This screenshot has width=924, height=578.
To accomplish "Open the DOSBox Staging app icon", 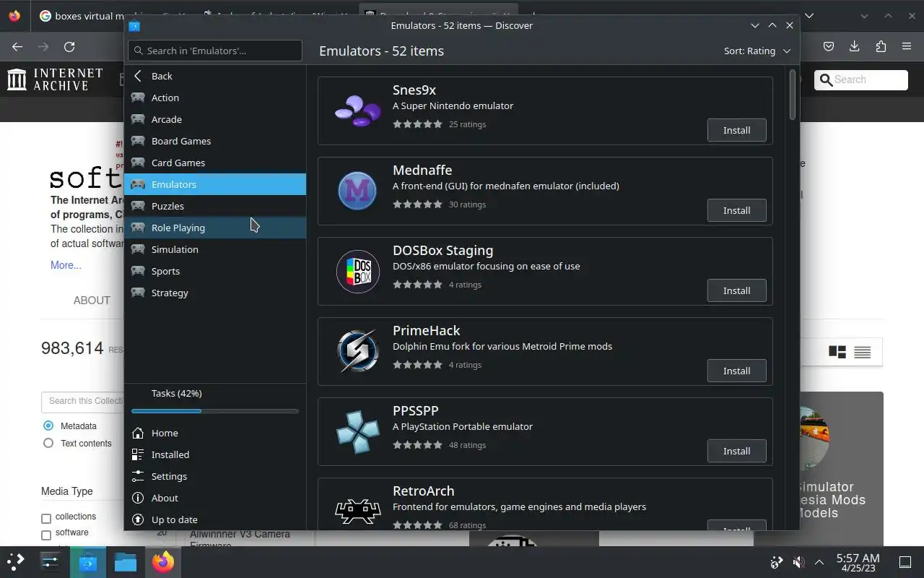I will 358,272.
